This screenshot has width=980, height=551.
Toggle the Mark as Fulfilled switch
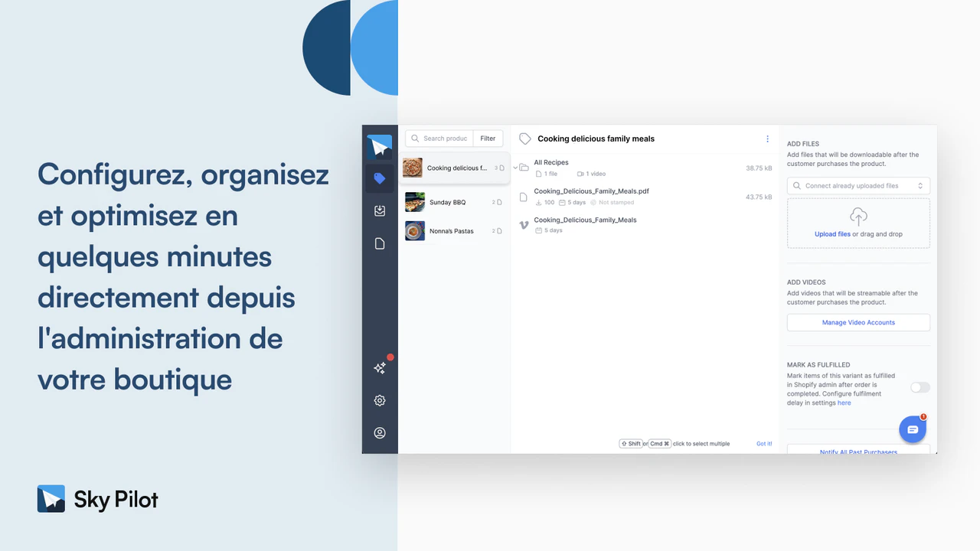920,387
